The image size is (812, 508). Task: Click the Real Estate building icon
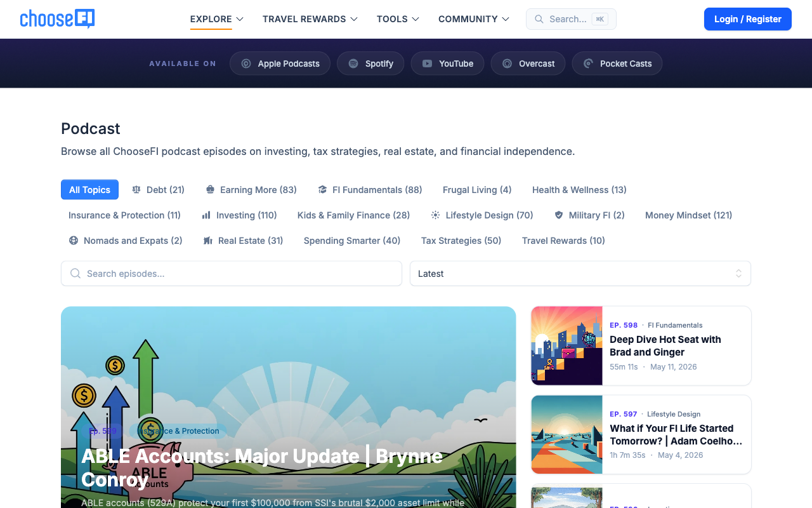(x=207, y=241)
